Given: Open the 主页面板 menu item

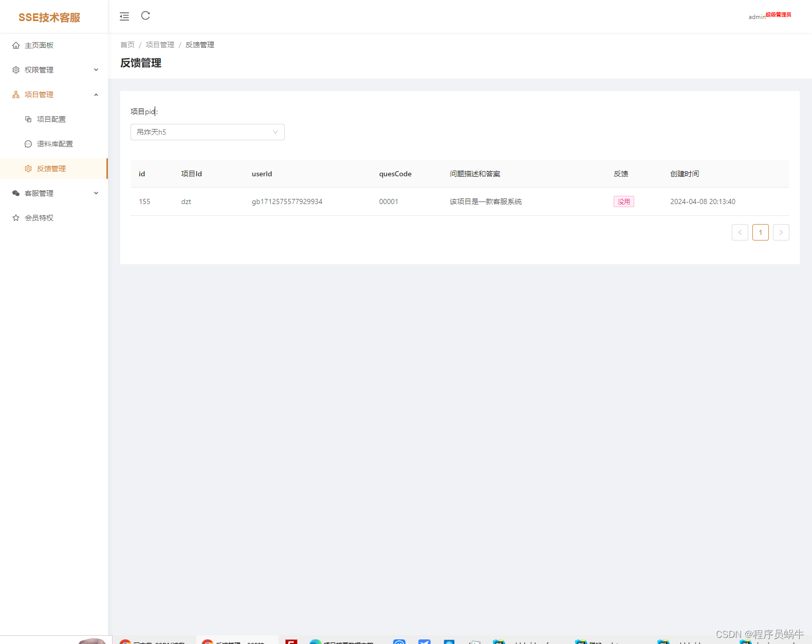Looking at the screenshot, I should pyautogui.click(x=54, y=45).
